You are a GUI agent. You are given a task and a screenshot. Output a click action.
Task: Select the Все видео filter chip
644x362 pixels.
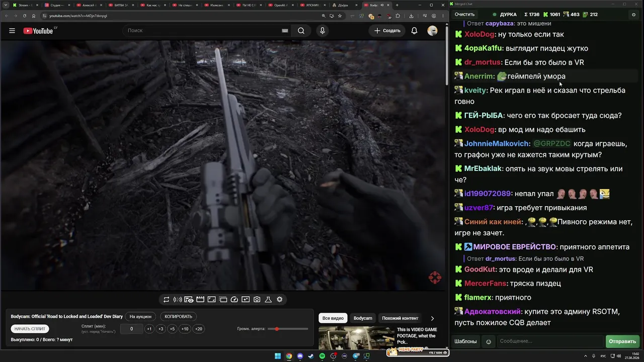[333, 318]
